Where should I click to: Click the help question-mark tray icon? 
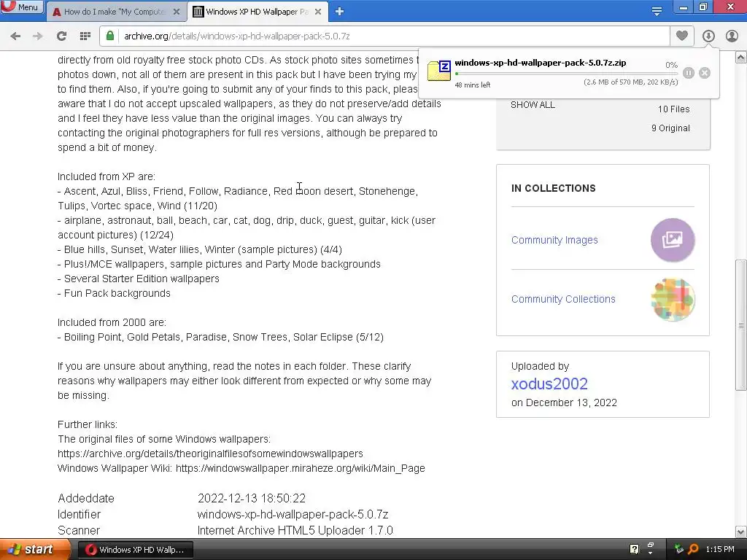pyautogui.click(x=634, y=549)
